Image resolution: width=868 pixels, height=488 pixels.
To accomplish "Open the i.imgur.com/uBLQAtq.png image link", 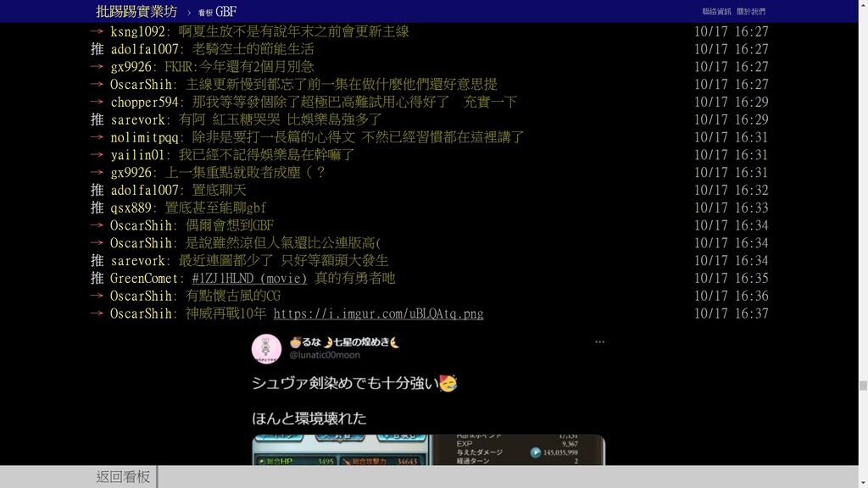I will tap(378, 313).
